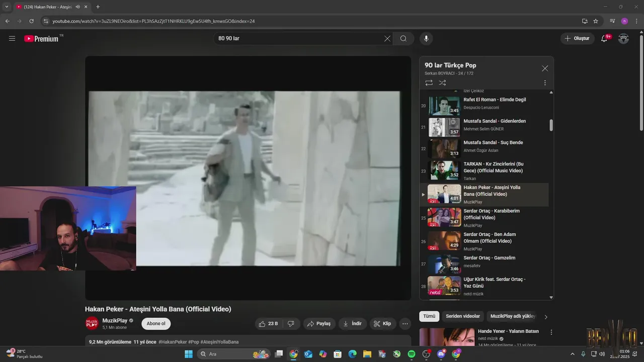Subscribe with Abone ol button

click(x=156, y=324)
